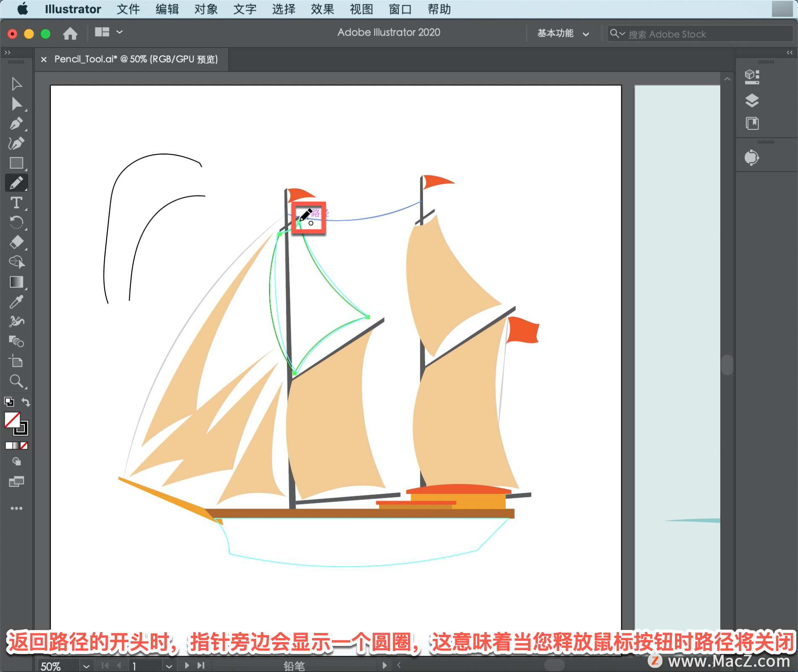Select the Rotate tool

click(16, 223)
